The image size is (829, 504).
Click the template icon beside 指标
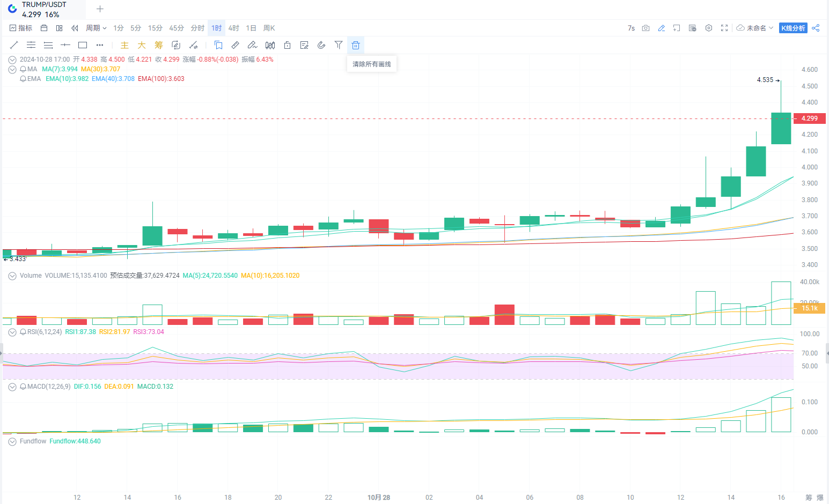point(44,28)
